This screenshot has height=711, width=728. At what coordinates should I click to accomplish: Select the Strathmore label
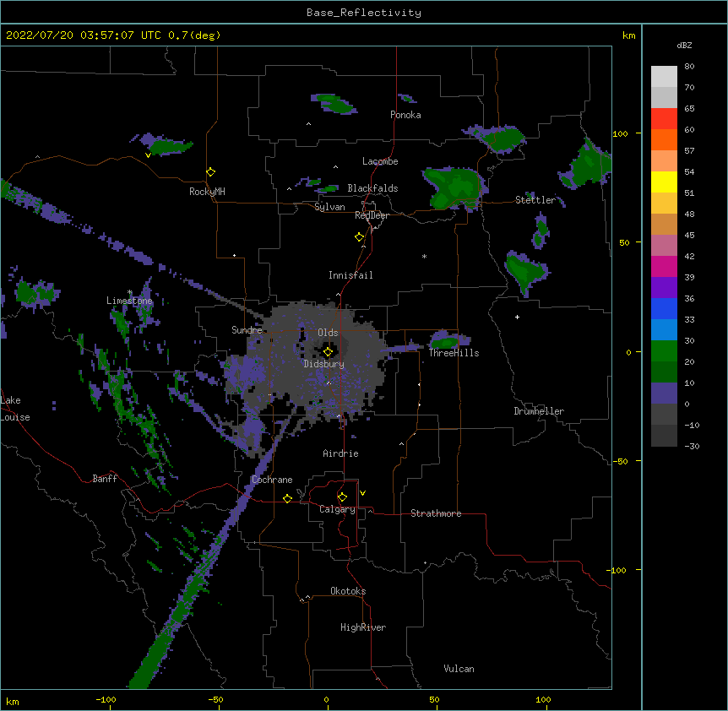tap(436, 513)
